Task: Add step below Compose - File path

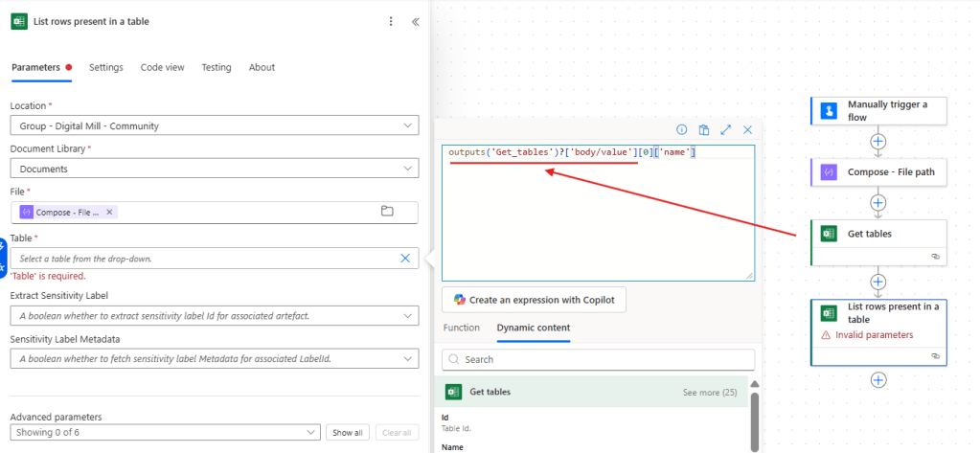Action: point(878,202)
